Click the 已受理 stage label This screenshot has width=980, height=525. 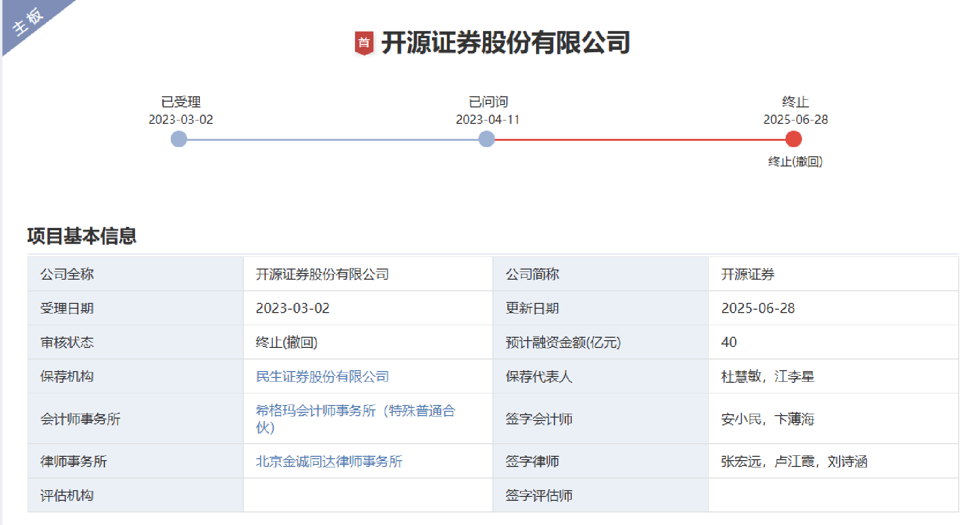(181, 102)
